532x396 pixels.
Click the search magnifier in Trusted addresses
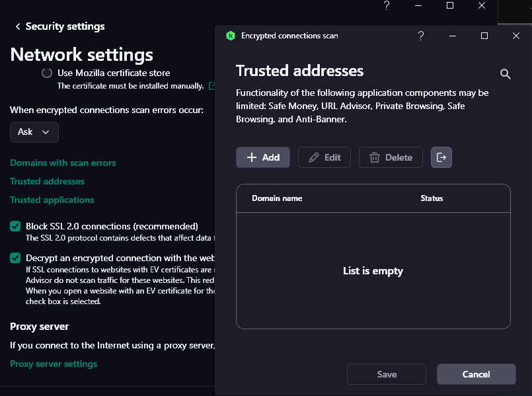click(506, 74)
